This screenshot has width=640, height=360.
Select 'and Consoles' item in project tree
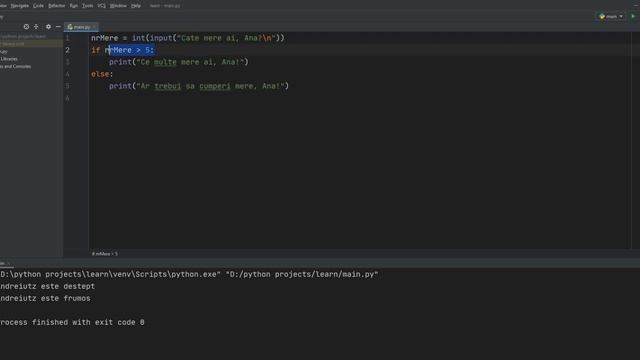15,66
